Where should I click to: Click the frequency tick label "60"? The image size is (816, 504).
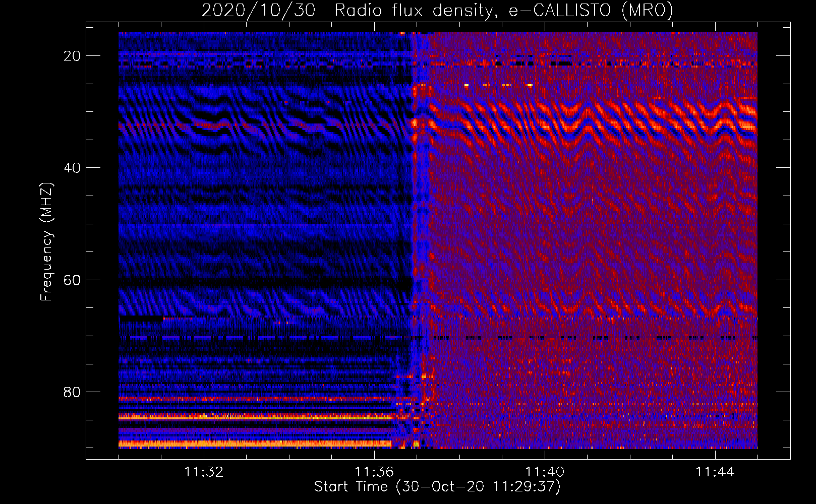(73, 280)
